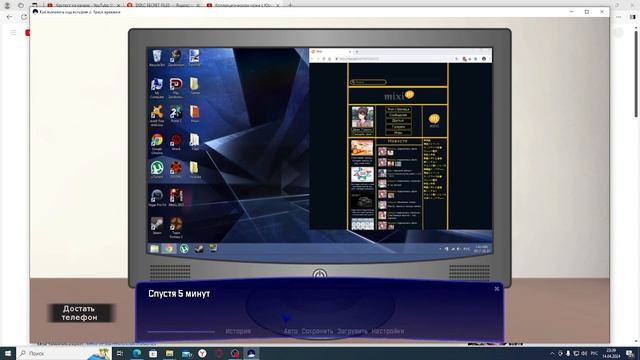Expand the system tray hidden icons chevron
Screen dimensions: 640x360
click(x=552, y=353)
